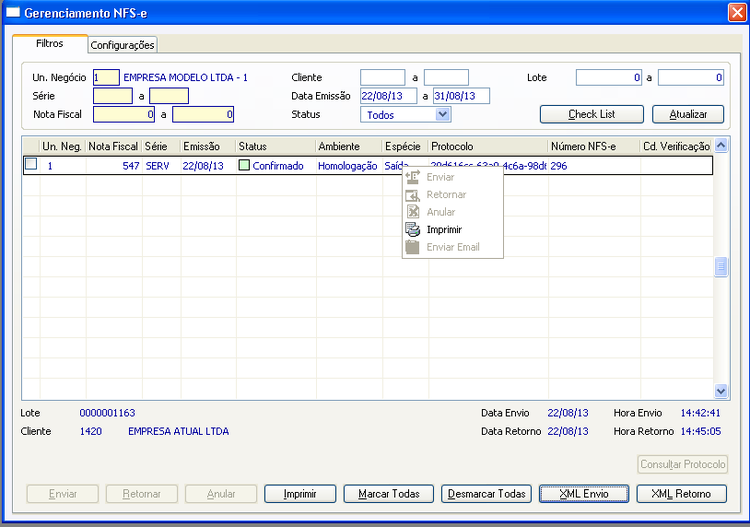Click the Data Emissão end date 31/08/13
Image resolution: width=750 pixels, height=527 pixels.
tap(462, 96)
